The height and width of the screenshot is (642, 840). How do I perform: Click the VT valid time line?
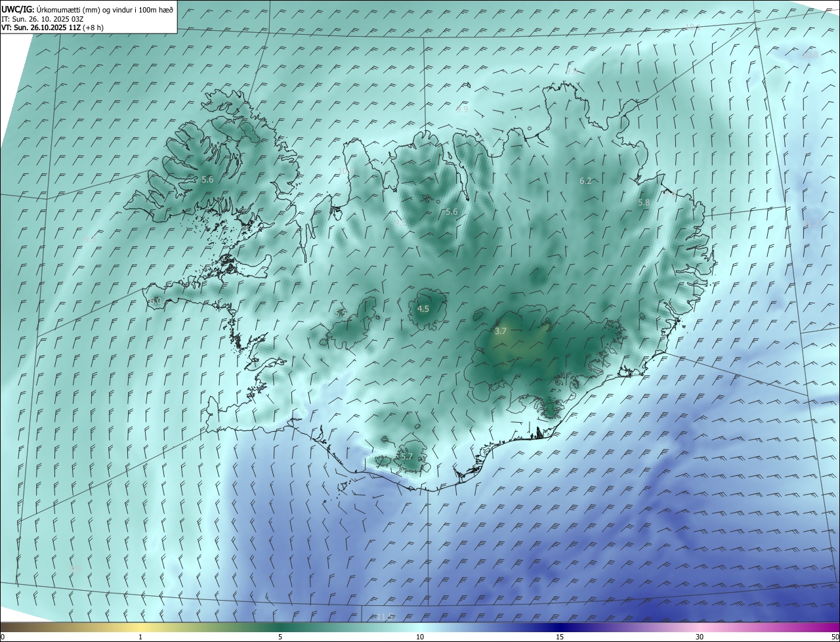click(x=52, y=28)
